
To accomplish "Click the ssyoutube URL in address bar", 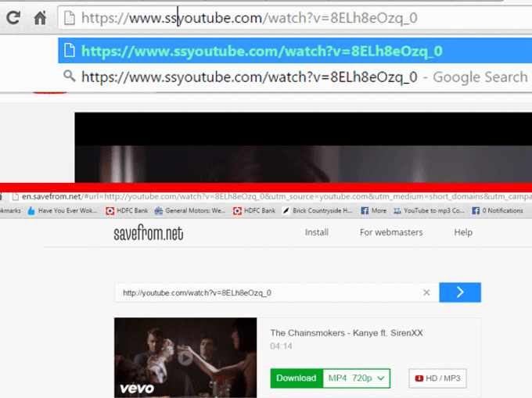I will pos(249,18).
